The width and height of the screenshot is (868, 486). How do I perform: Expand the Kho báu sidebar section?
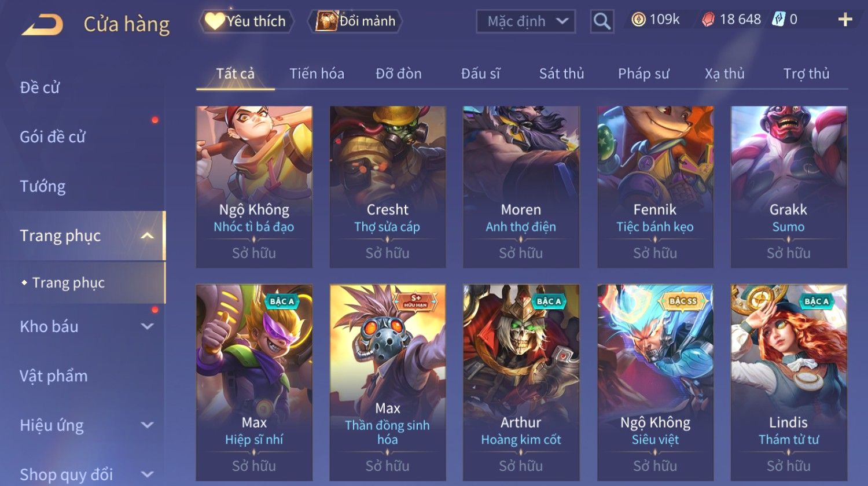pos(147,326)
